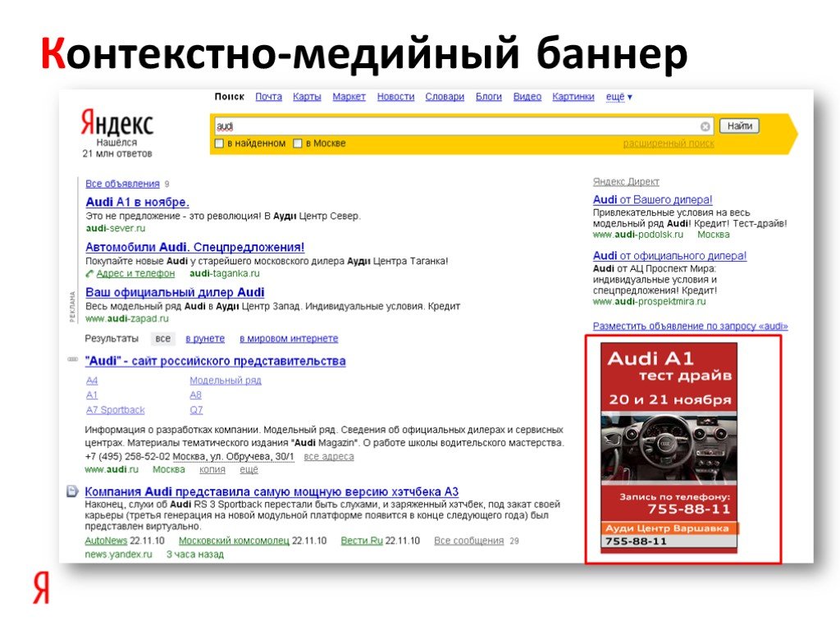The height and width of the screenshot is (630, 840).
Task: Switch to the Видео tab
Action: 527,97
